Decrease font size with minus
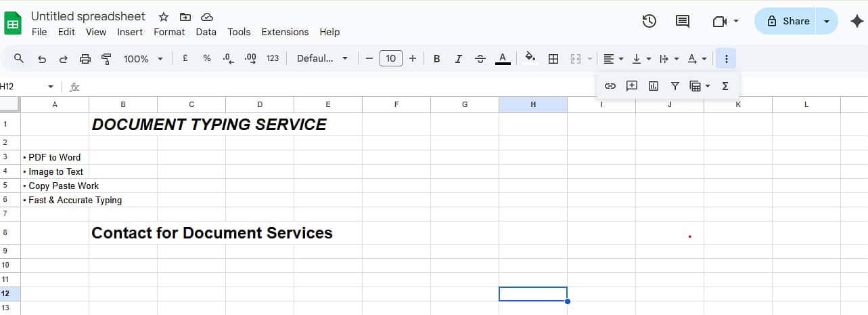 [x=369, y=59]
